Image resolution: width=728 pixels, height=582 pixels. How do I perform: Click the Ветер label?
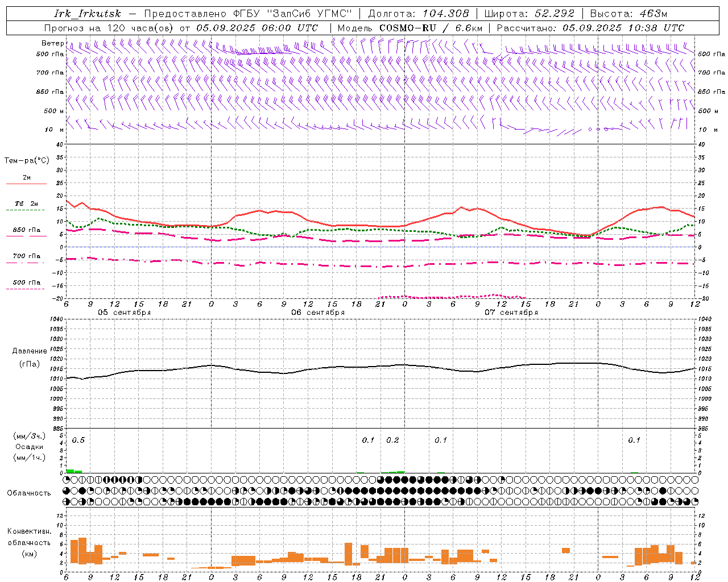pyautogui.click(x=52, y=43)
